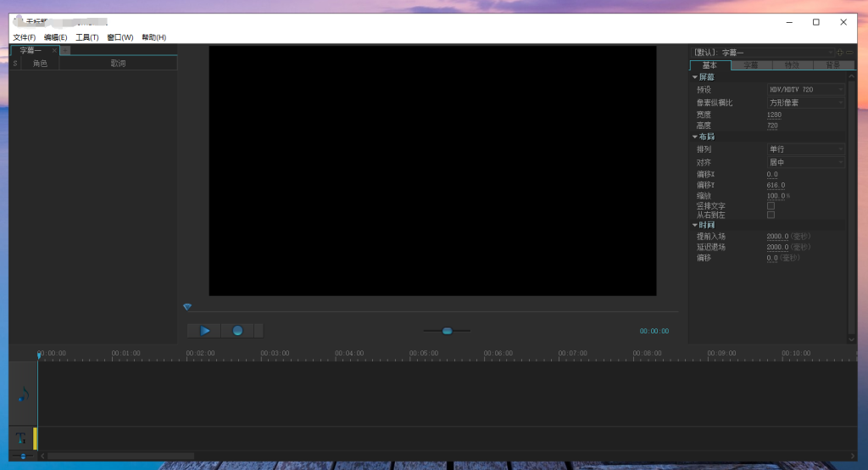
Task: Open the 对齐 alignment dropdown
Action: (805, 162)
